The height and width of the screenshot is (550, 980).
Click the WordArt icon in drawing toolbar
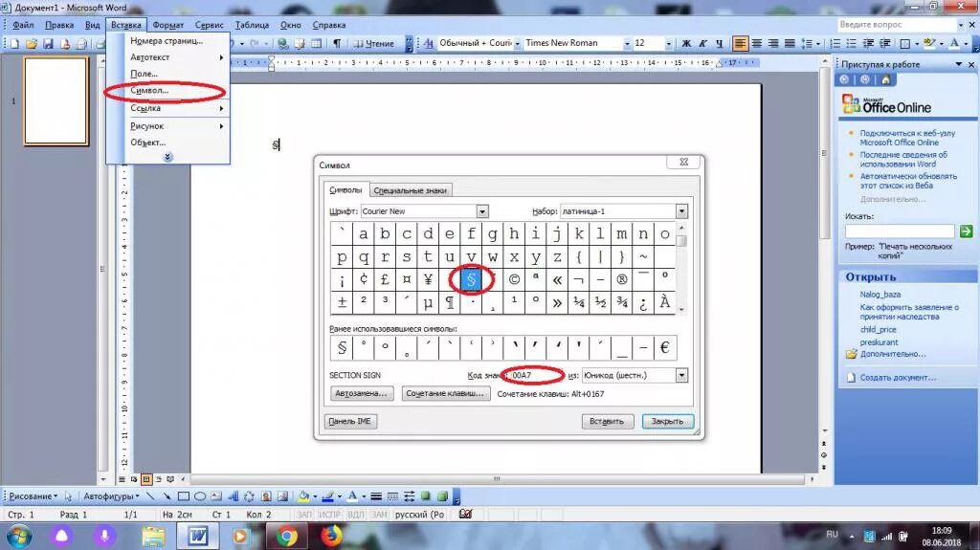[234, 496]
